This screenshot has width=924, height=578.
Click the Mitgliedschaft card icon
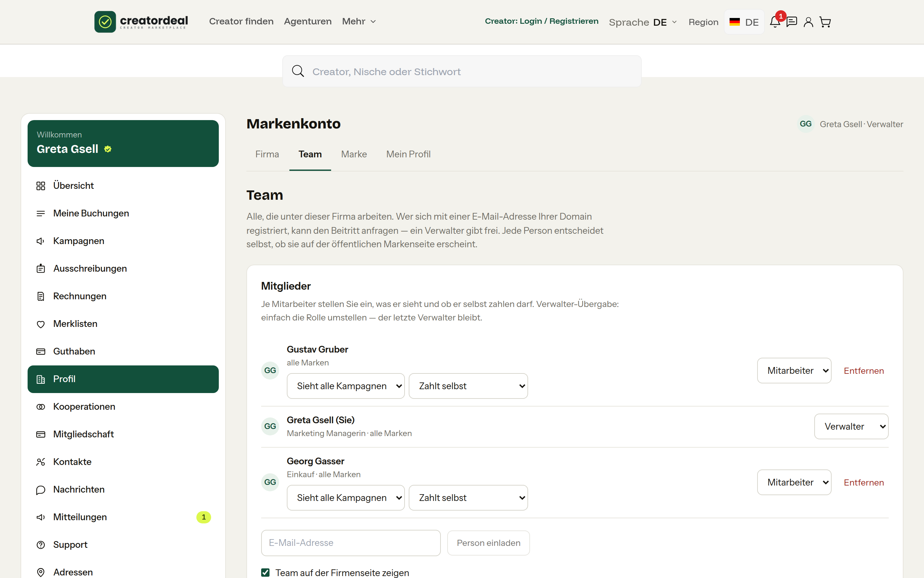41,434
